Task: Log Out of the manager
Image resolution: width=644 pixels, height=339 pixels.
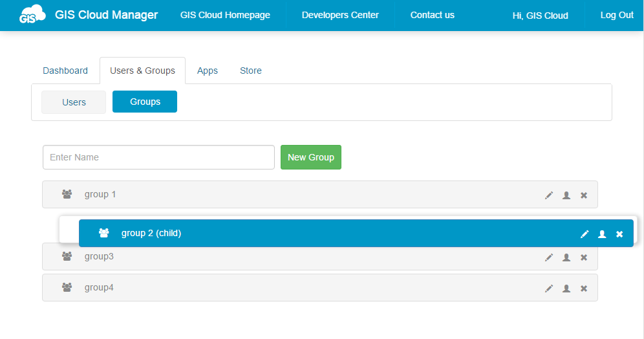Action: (x=617, y=16)
